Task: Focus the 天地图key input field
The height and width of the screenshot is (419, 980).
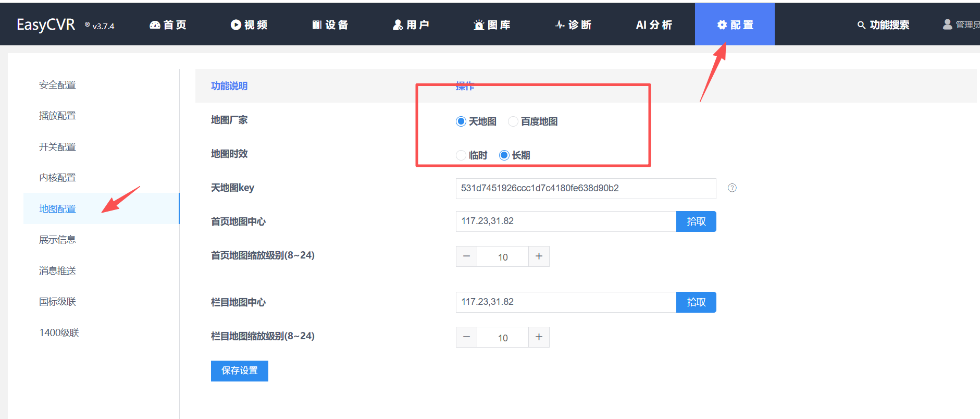Action: [586, 189]
